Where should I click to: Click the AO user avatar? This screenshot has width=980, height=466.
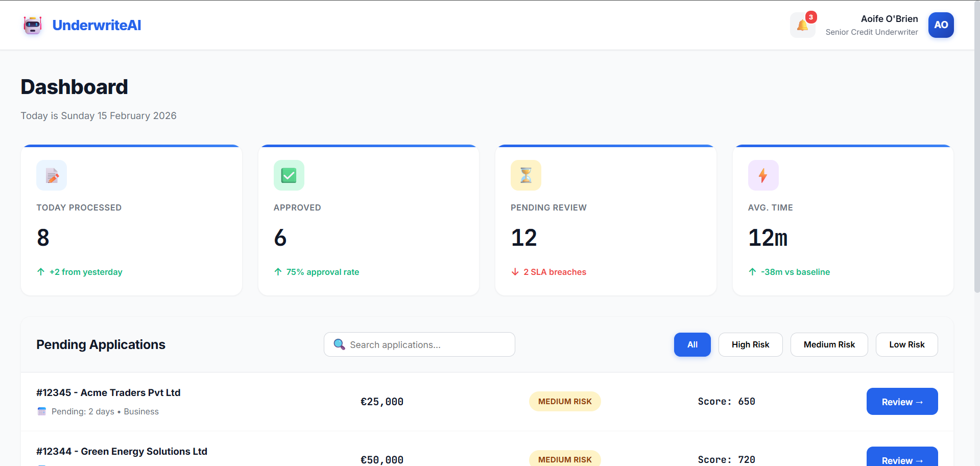(x=941, y=25)
